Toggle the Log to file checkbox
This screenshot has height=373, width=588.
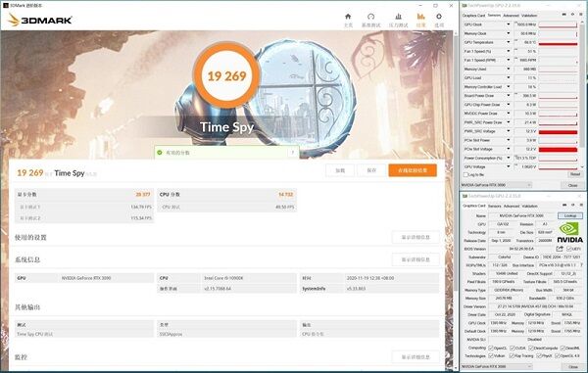[x=465, y=174]
